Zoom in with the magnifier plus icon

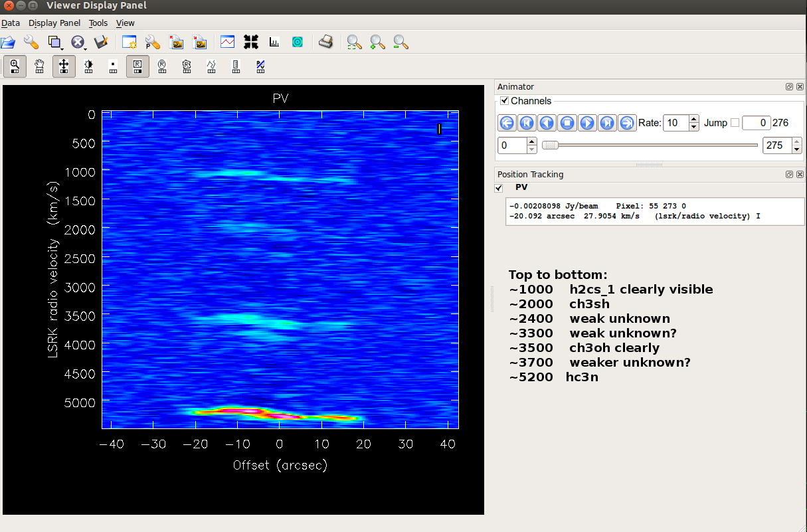pos(377,43)
